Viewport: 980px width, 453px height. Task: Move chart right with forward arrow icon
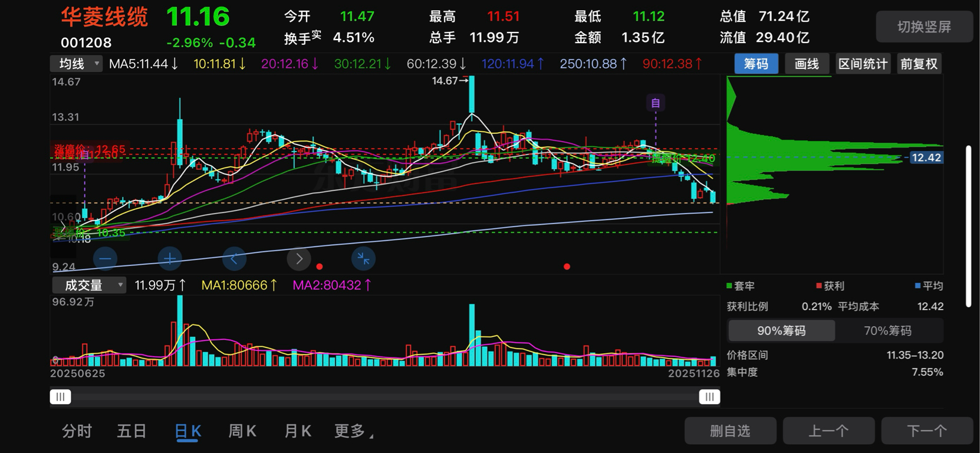pos(299,258)
